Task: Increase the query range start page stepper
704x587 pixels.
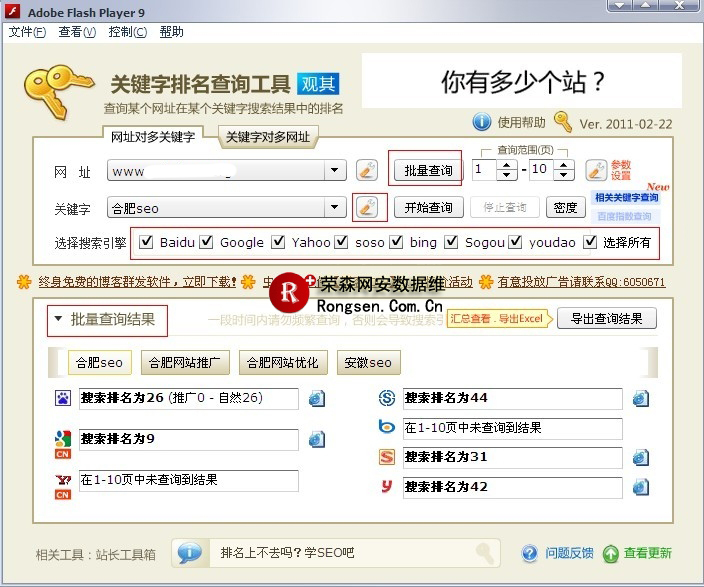Action: click(509, 164)
